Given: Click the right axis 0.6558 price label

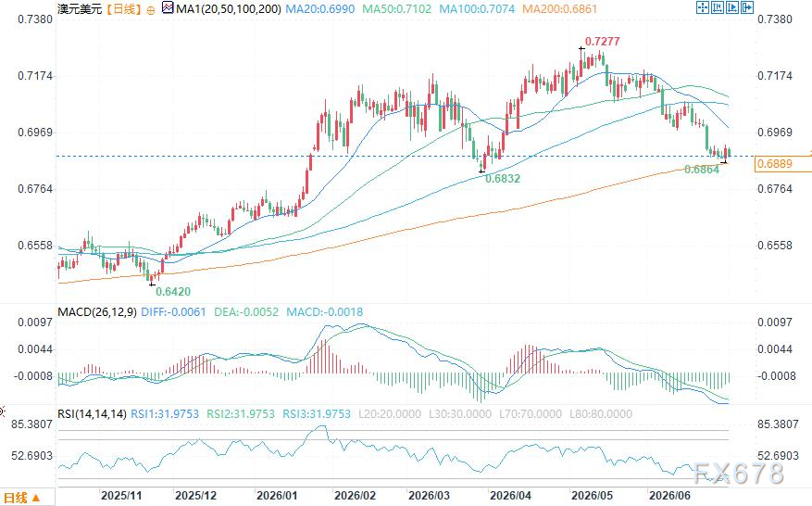Looking at the screenshot, I should pos(775,246).
